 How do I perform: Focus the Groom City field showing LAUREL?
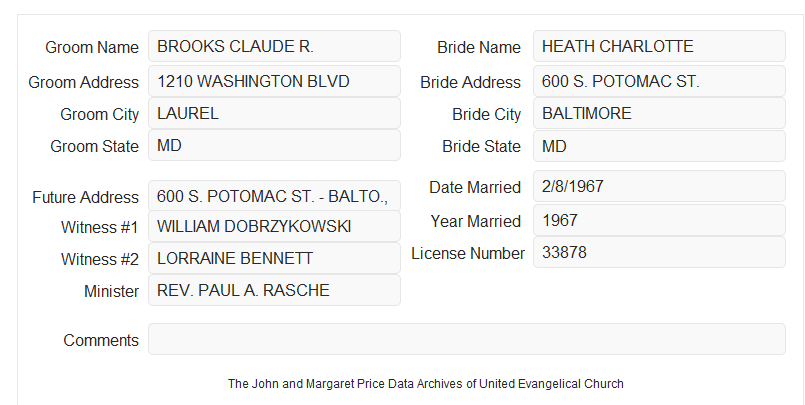tap(274, 113)
